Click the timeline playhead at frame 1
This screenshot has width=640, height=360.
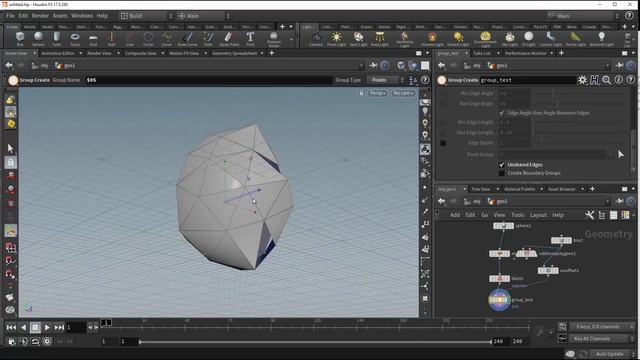pyautogui.click(x=106, y=323)
